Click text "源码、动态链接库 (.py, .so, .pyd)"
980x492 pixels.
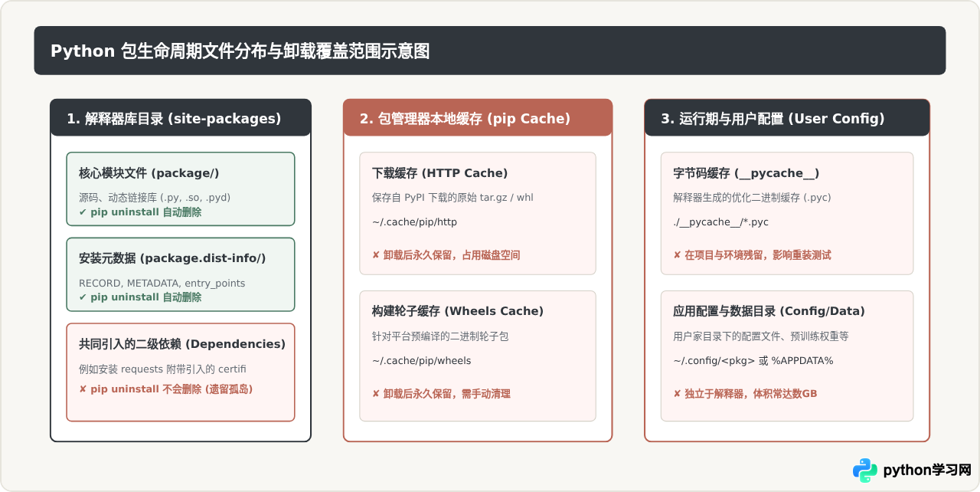(x=155, y=197)
